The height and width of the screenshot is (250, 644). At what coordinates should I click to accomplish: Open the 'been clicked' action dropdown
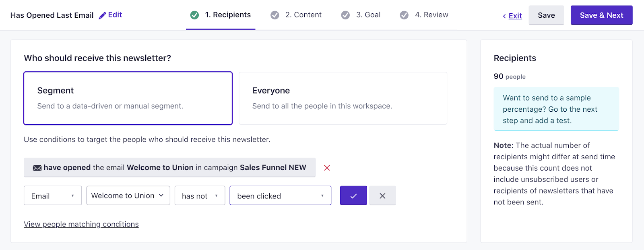tap(280, 196)
